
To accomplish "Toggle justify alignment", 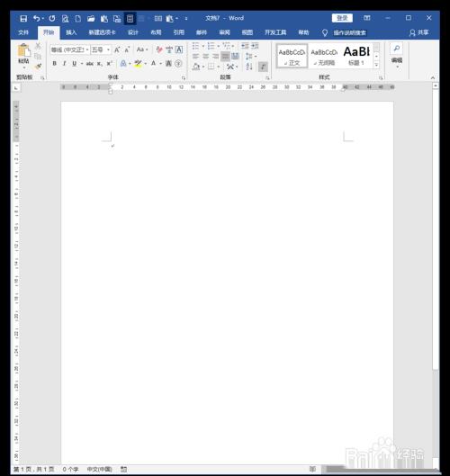I will coord(225,56).
